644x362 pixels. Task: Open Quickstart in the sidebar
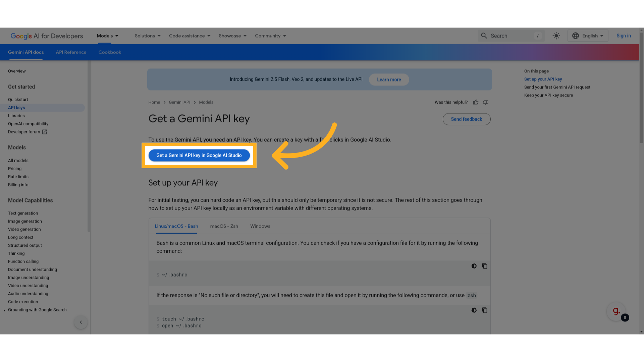coord(18,100)
